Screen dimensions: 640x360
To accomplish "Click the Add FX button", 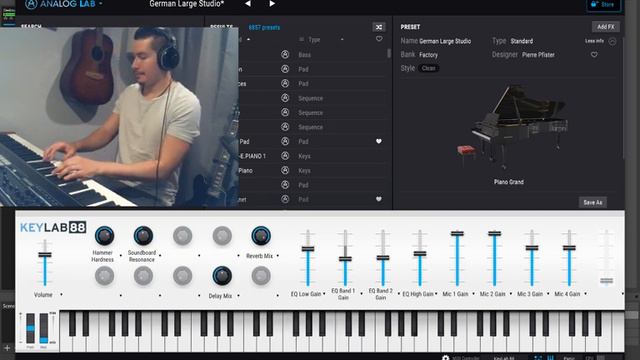I will coord(605,27).
